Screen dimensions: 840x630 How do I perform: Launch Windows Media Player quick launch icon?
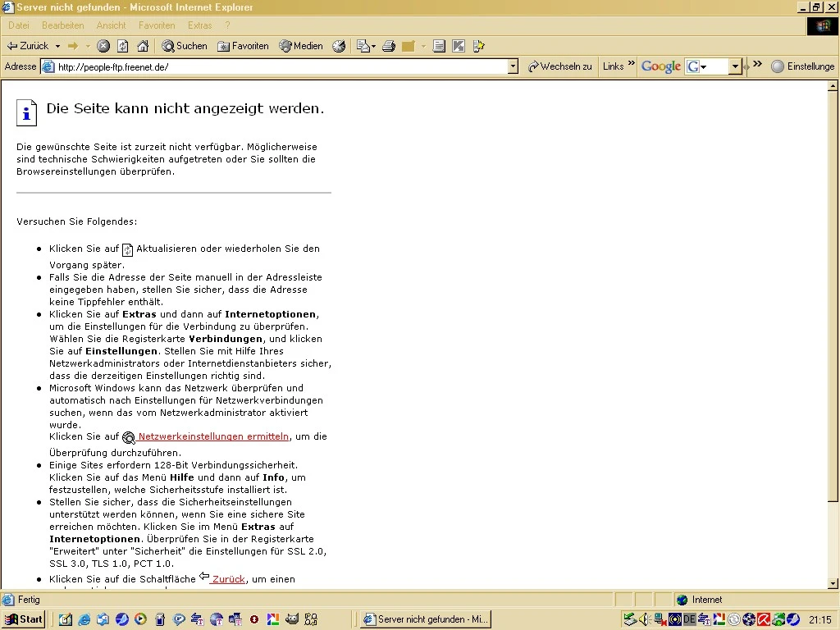pyautogui.click(x=140, y=620)
